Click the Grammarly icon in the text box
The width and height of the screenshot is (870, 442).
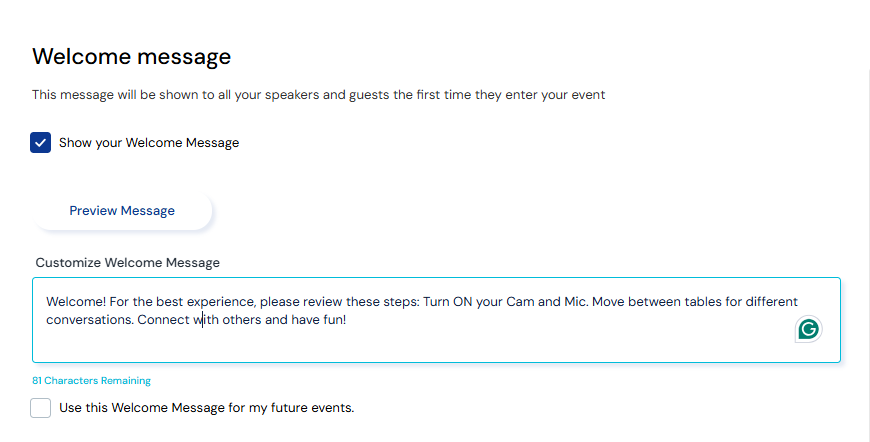pyautogui.click(x=808, y=328)
